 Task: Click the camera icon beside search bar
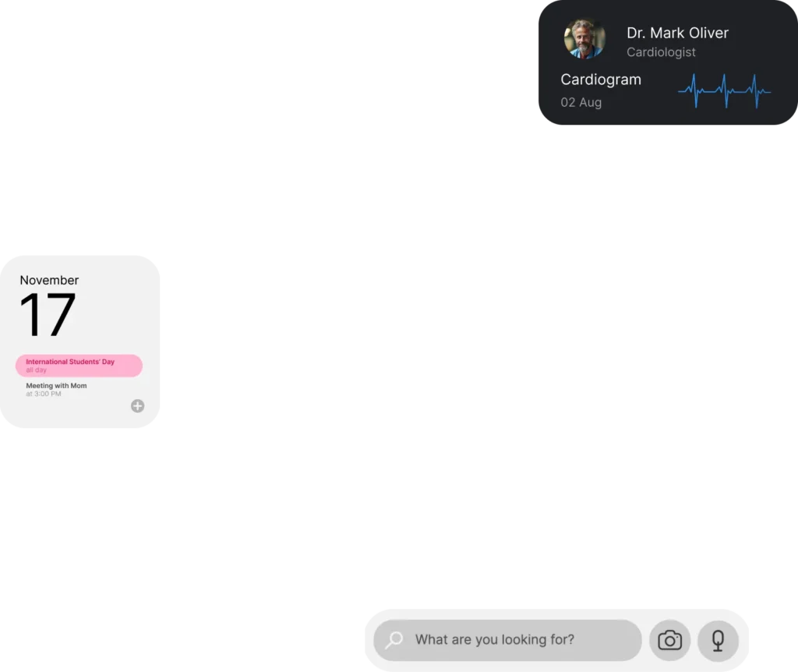(x=669, y=641)
